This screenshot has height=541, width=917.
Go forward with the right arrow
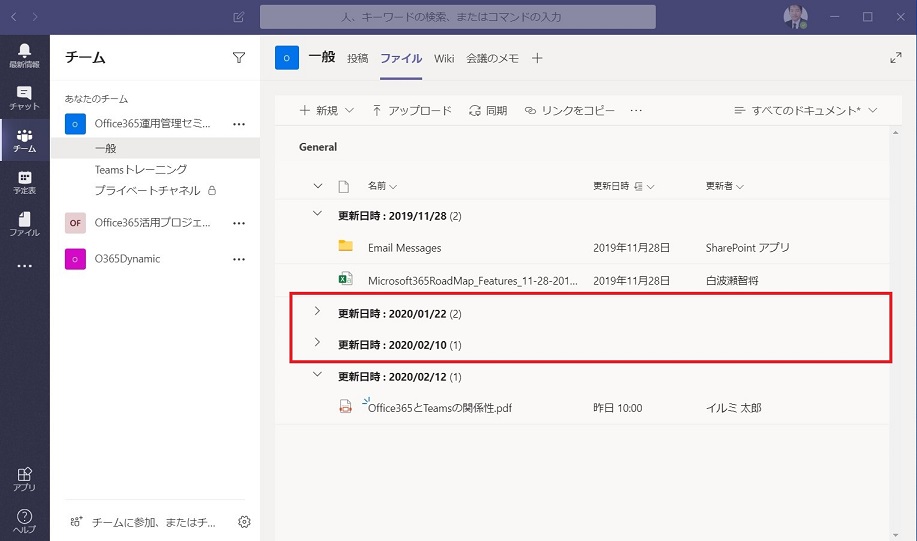click(35, 17)
